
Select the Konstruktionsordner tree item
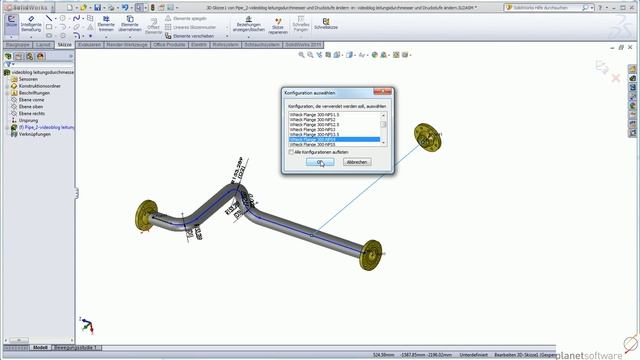40,86
